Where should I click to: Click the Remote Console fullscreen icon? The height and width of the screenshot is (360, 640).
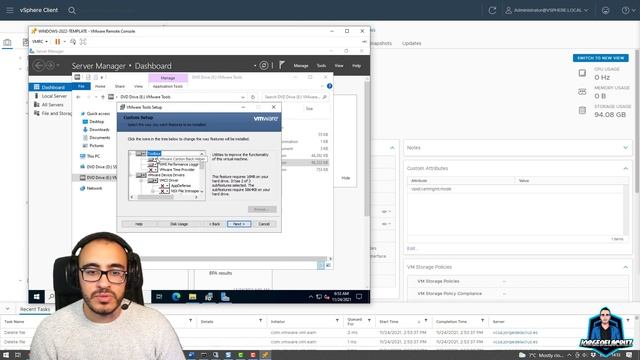[83, 42]
